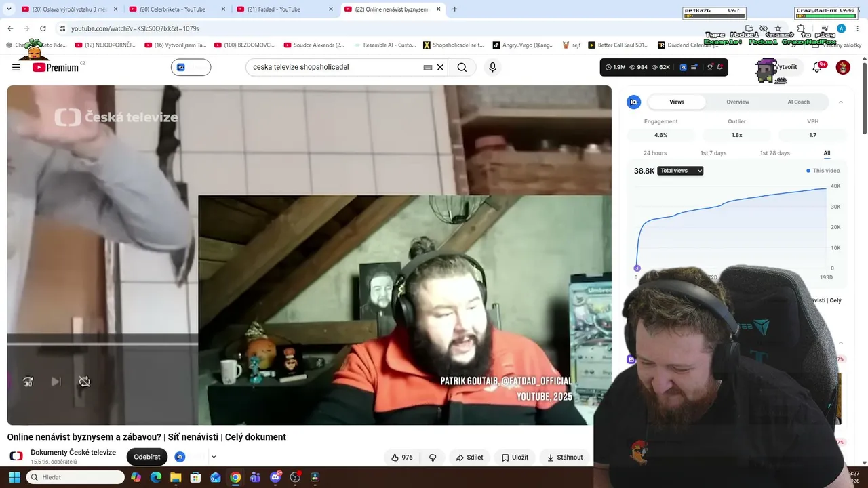Click the YouTube search input field
This screenshot has height=488, width=868.
pyautogui.click(x=336, y=67)
